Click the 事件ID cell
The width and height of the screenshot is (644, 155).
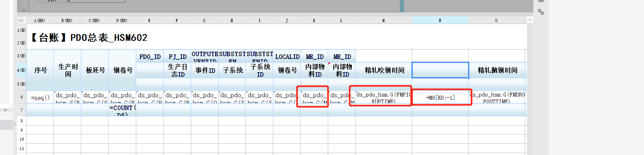coord(205,70)
